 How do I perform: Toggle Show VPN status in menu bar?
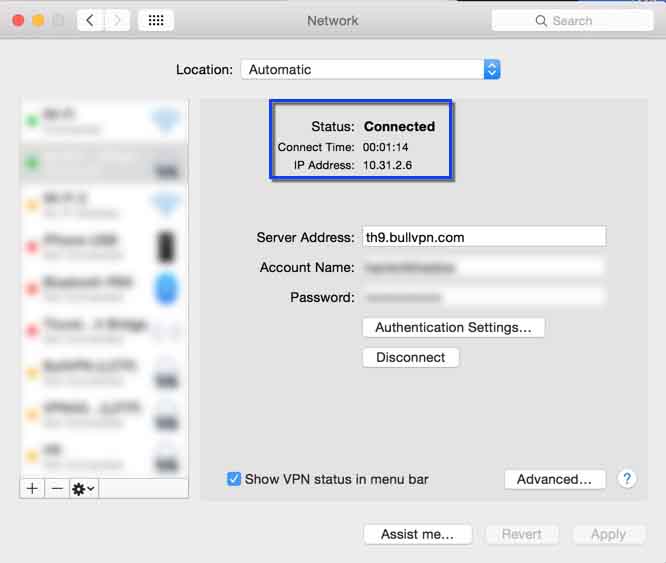pos(234,479)
